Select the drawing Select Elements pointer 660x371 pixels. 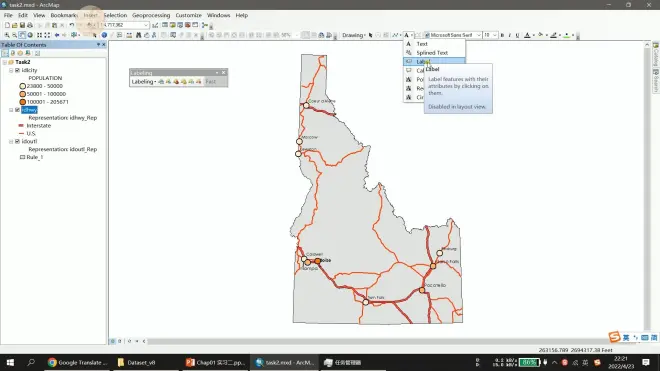point(370,35)
